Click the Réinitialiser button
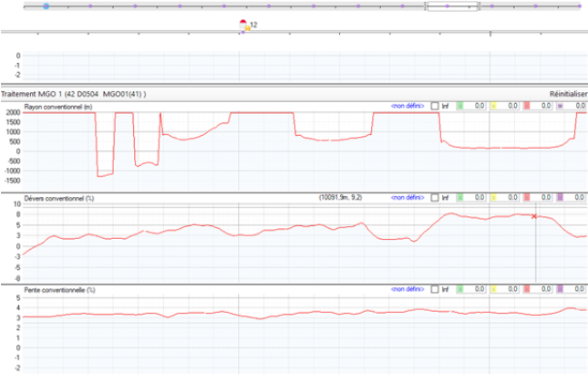 567,94
